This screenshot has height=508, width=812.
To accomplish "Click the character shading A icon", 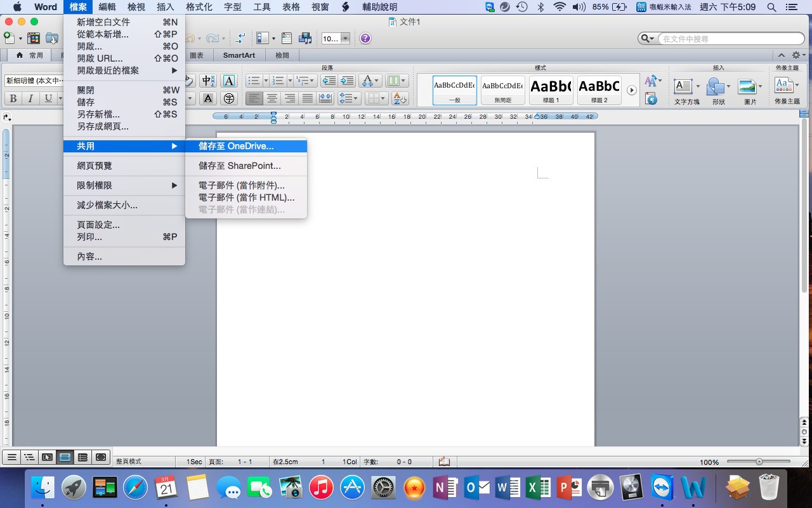I will pyautogui.click(x=208, y=98).
